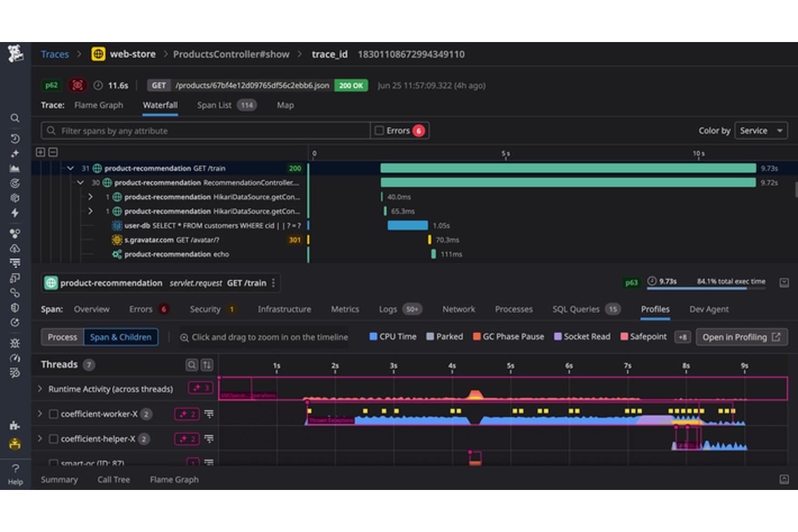Click the threads search magnifier icon
Image resolution: width=798 pixels, height=532 pixels.
pos(191,365)
